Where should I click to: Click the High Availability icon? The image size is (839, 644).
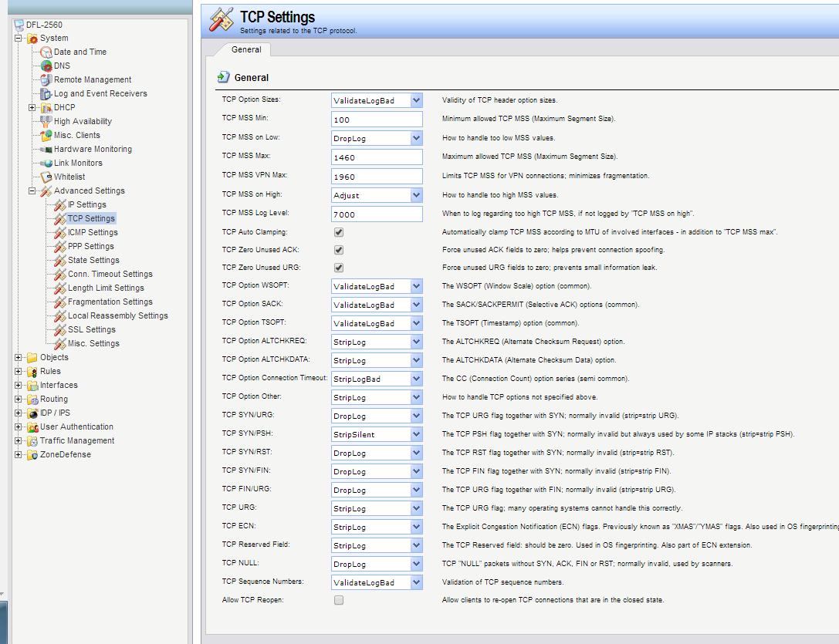click(x=46, y=122)
